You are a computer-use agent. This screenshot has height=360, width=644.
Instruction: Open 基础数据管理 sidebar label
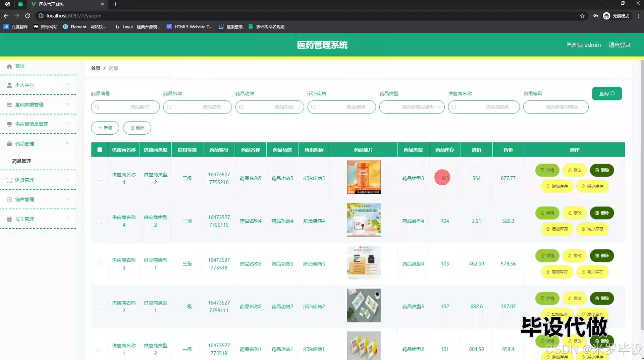29,105
